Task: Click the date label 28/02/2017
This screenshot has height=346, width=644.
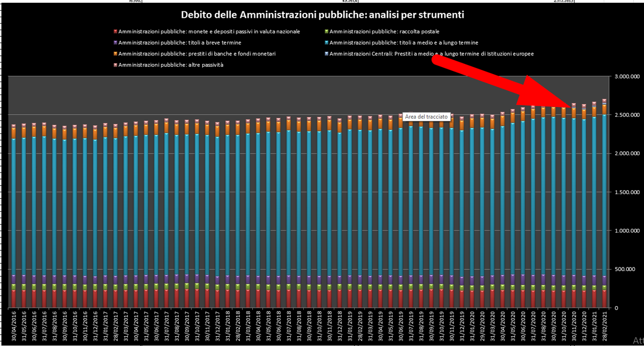Action: (116, 327)
